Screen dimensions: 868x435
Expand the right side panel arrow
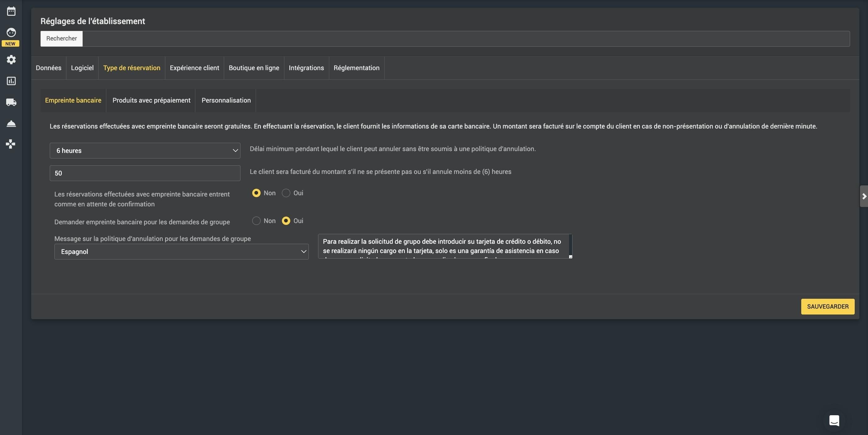tap(864, 196)
